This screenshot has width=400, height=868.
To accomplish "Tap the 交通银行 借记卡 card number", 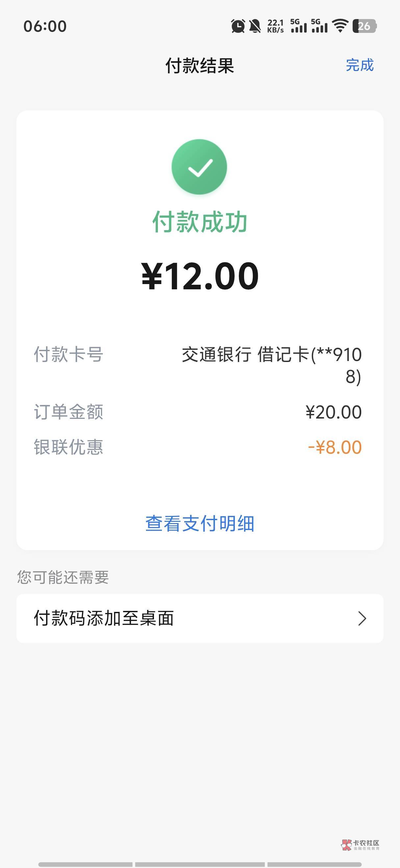I will (272, 365).
